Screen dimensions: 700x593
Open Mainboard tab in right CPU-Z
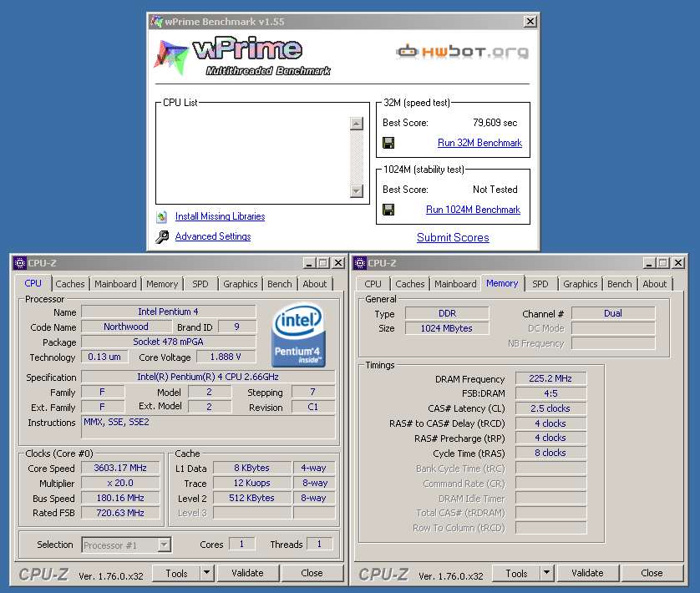click(x=455, y=284)
